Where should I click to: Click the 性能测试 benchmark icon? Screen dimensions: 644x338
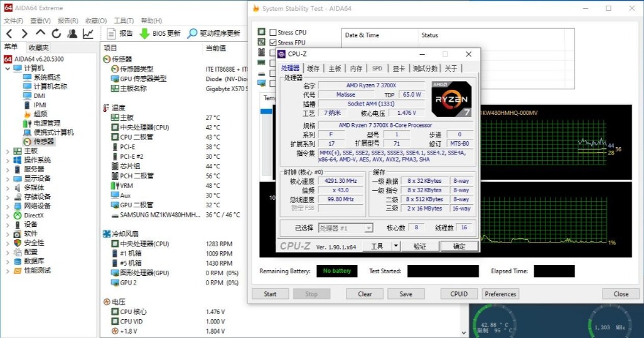[17, 271]
